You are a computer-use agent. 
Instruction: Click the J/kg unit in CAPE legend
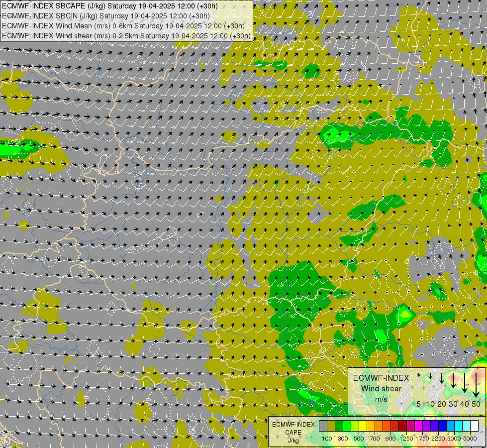click(293, 441)
